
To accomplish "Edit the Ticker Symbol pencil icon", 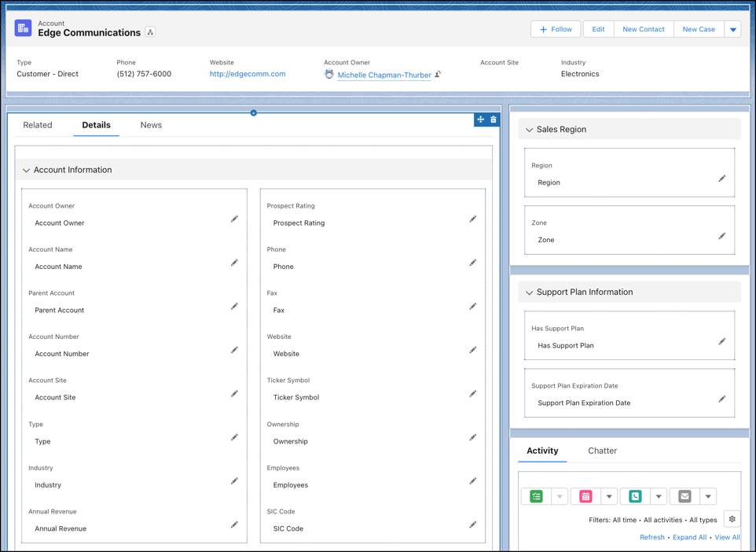I will 473,394.
